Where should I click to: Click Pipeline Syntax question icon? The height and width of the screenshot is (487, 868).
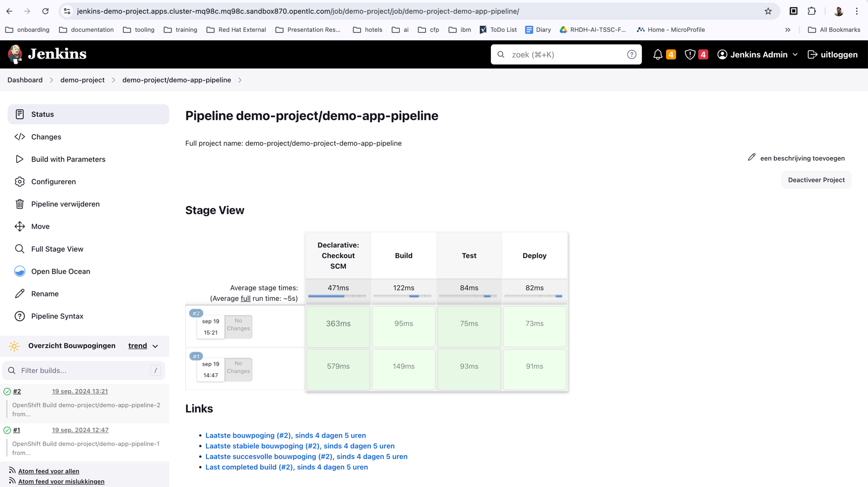click(20, 316)
